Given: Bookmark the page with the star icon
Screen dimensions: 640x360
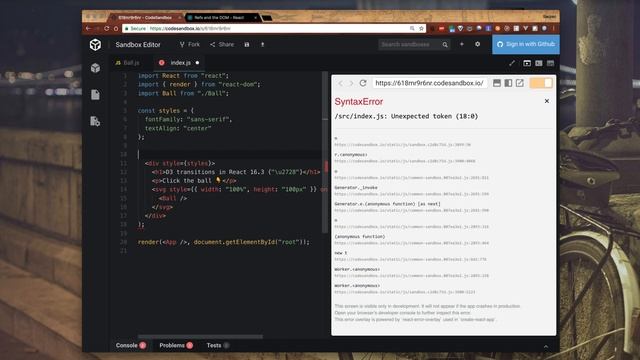Looking at the screenshot, I should (x=421, y=28).
